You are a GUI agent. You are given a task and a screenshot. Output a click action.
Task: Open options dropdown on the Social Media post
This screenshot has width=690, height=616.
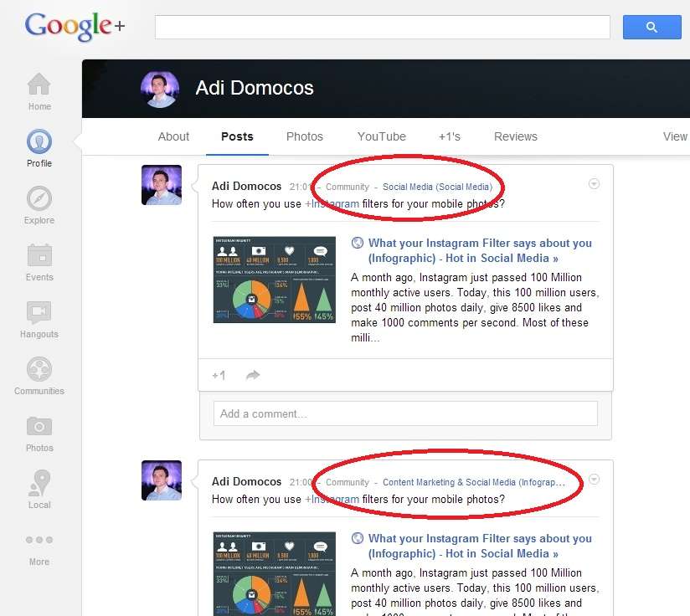pos(594,184)
